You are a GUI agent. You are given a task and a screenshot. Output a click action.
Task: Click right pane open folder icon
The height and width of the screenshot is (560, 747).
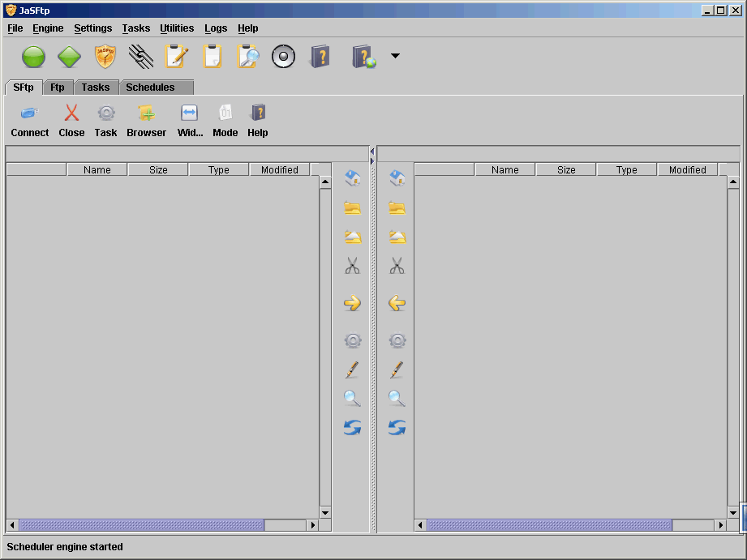(x=397, y=208)
